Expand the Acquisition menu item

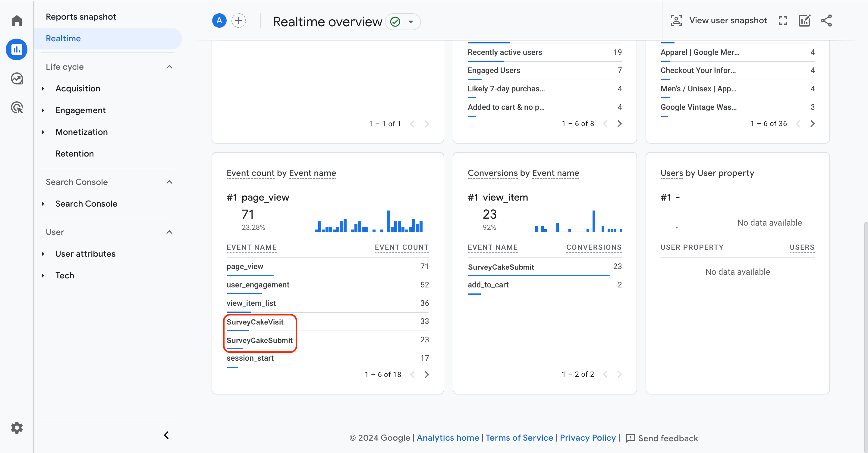(x=78, y=88)
